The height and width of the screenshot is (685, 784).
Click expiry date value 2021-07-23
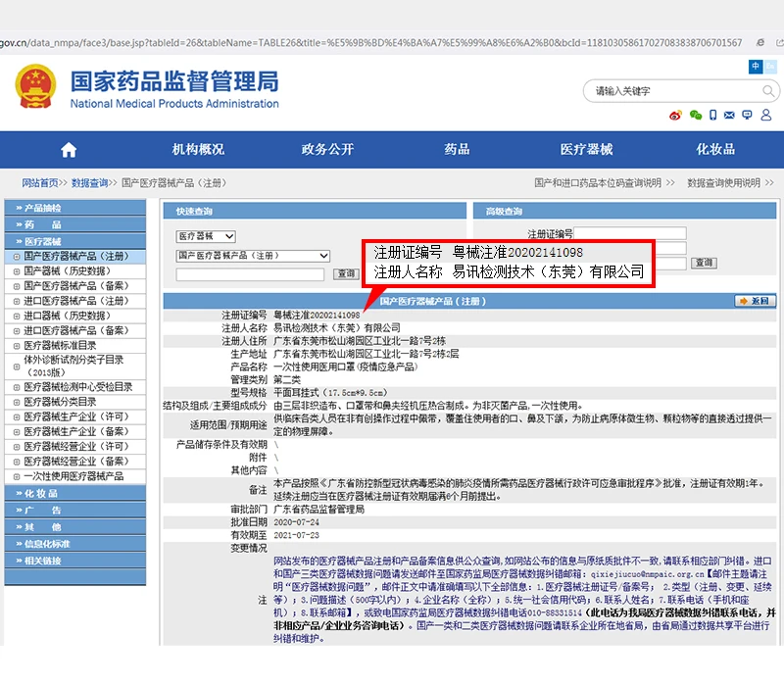(296, 535)
